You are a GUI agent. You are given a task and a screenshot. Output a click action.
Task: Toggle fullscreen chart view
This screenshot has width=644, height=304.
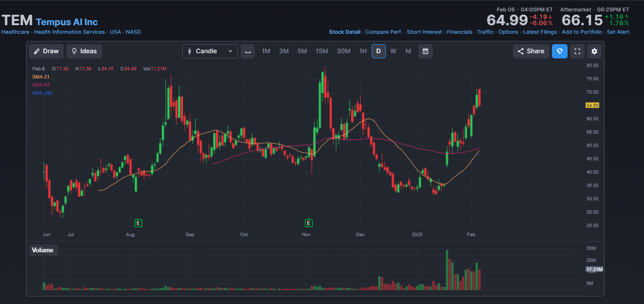[x=577, y=51]
